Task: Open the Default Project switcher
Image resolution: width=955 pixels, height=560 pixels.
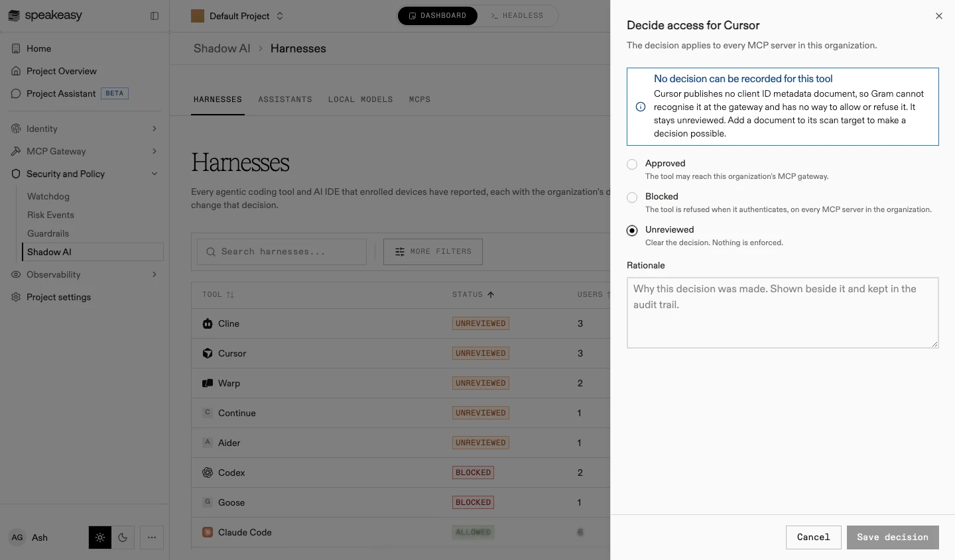Action: (x=237, y=16)
